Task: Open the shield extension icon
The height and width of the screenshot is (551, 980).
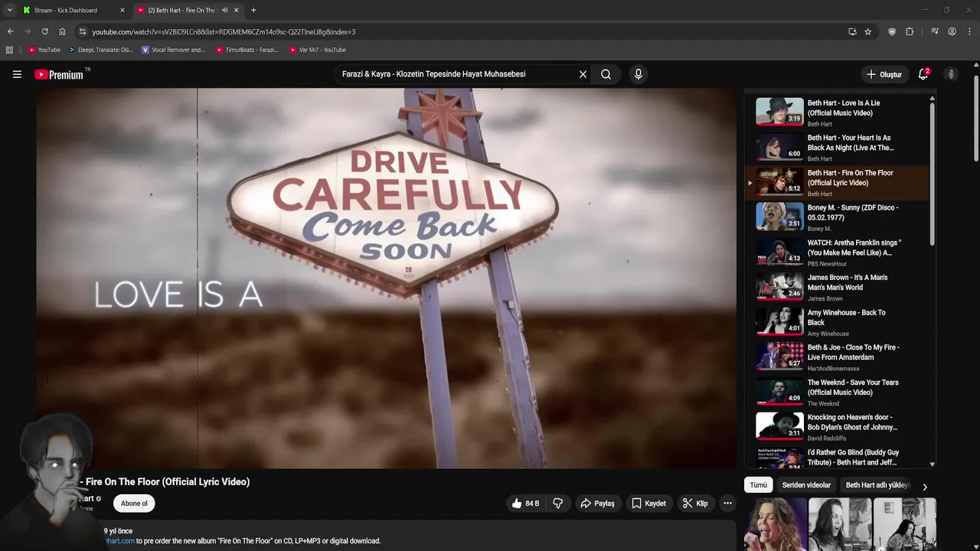Action: (892, 31)
